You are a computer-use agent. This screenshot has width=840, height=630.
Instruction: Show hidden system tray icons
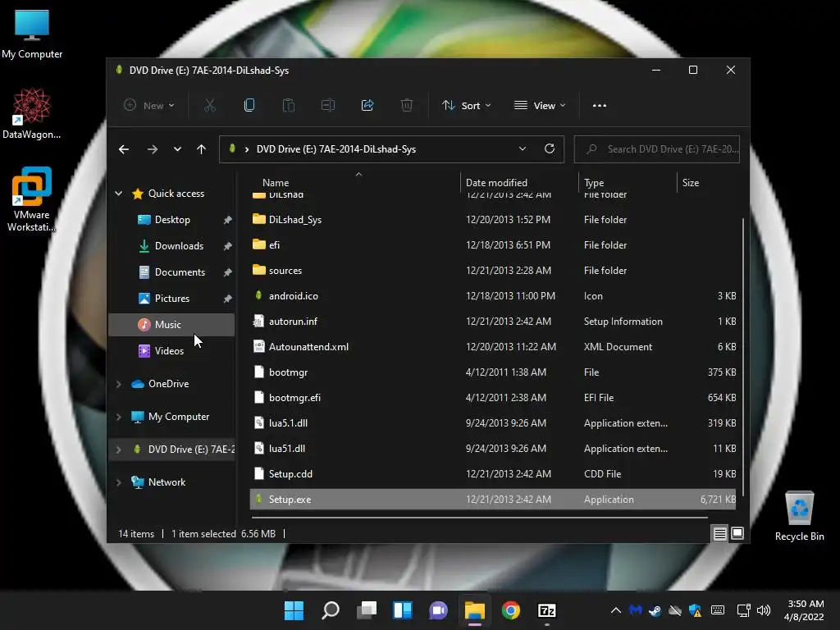pos(616,610)
